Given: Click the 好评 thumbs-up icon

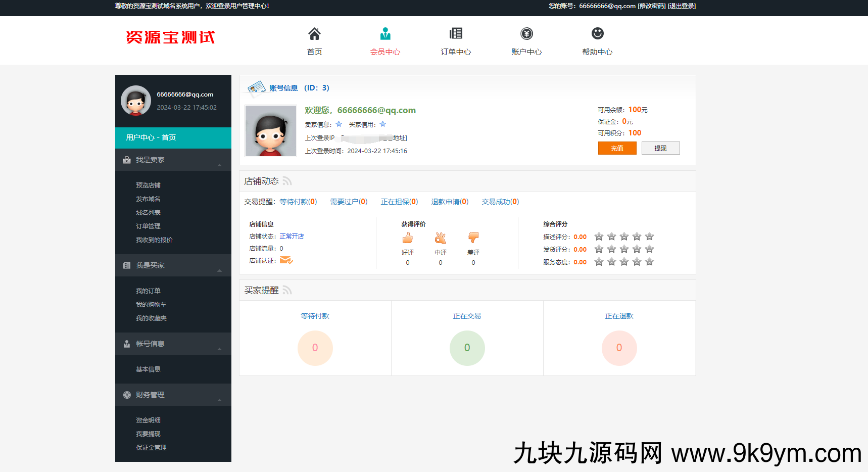Looking at the screenshot, I should coord(408,238).
